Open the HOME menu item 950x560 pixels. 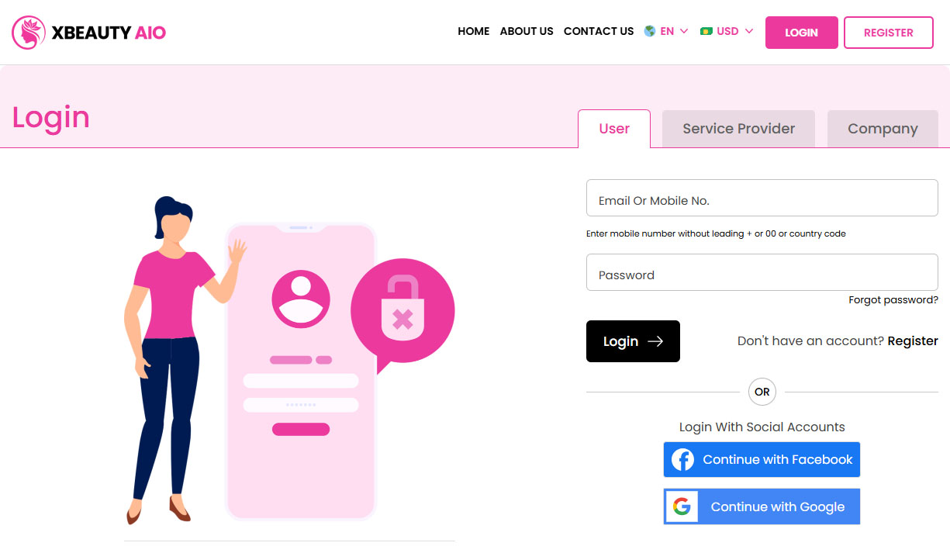[x=473, y=31]
